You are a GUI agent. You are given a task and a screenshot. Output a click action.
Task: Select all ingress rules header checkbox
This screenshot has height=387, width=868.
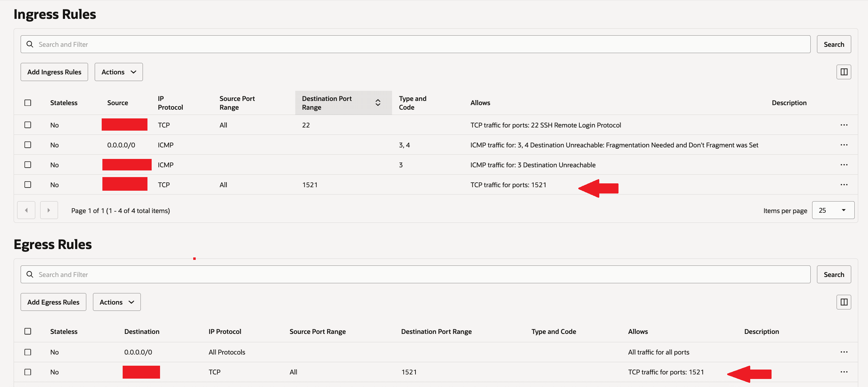point(28,103)
